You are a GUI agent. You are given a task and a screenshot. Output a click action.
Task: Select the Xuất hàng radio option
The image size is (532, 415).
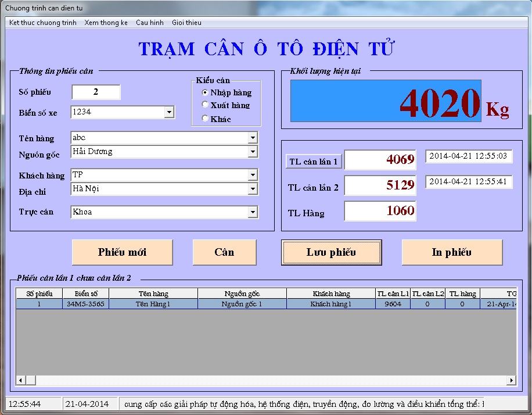205,105
